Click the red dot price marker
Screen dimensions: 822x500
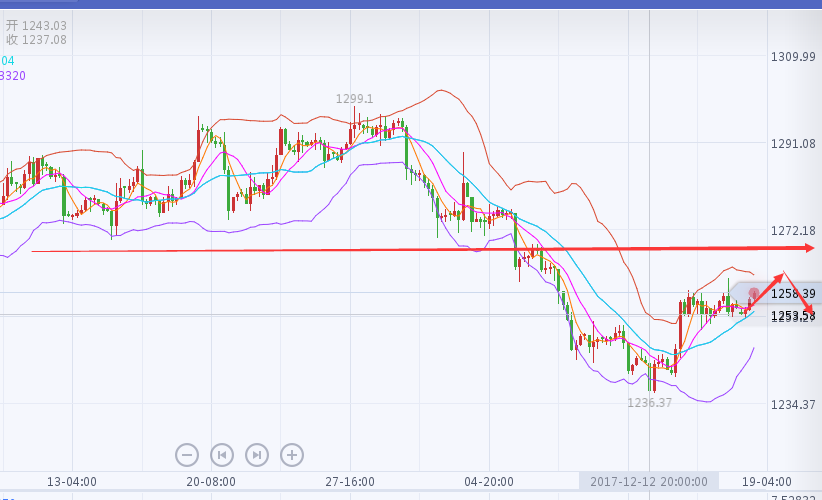coord(754,293)
